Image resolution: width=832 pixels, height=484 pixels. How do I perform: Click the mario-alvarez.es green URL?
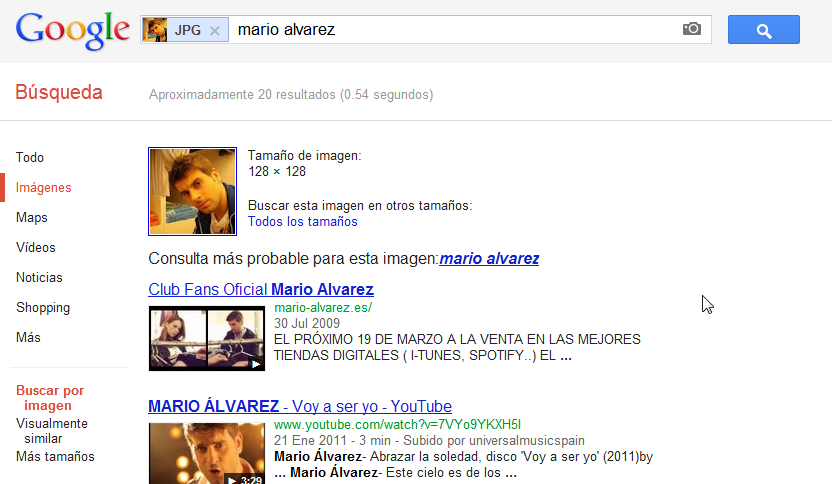pos(323,308)
